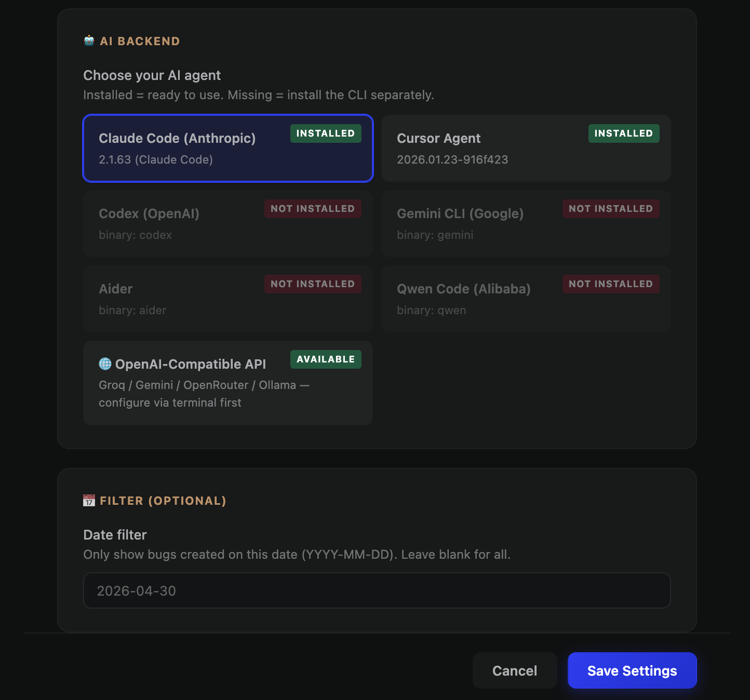Select the Cursor Agent card
Viewport: 750px width, 700px height.
526,148
